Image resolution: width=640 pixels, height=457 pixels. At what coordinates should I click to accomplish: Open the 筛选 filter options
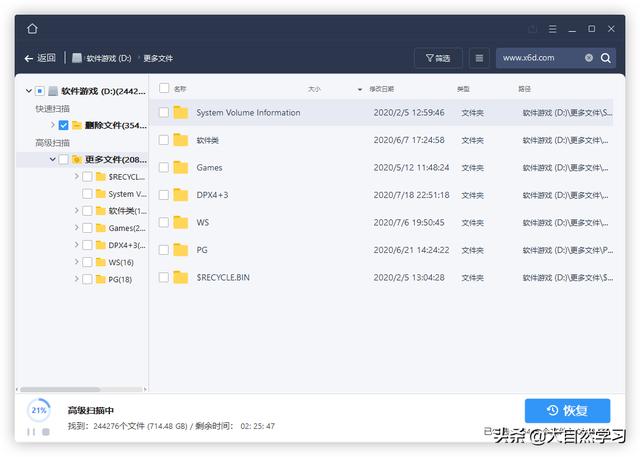pos(438,58)
